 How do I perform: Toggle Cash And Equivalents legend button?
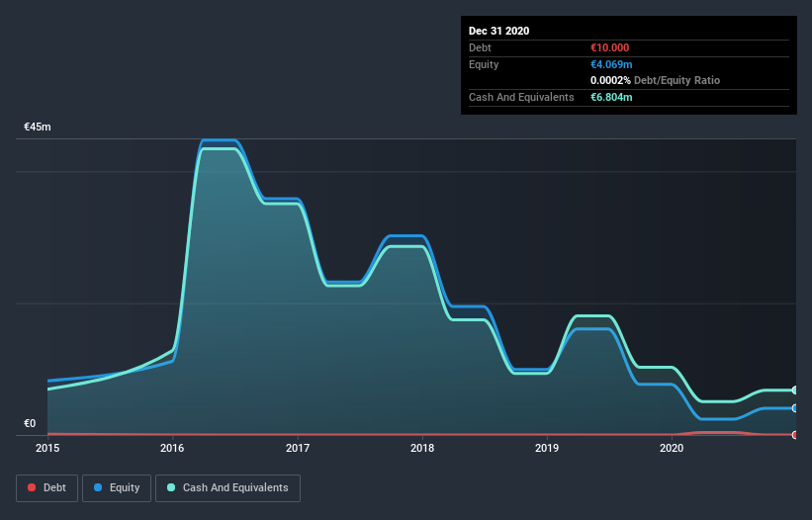pos(227,488)
